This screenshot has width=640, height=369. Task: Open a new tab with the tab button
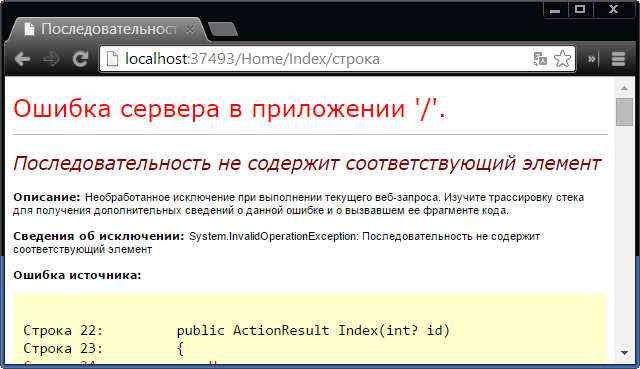tap(223, 29)
